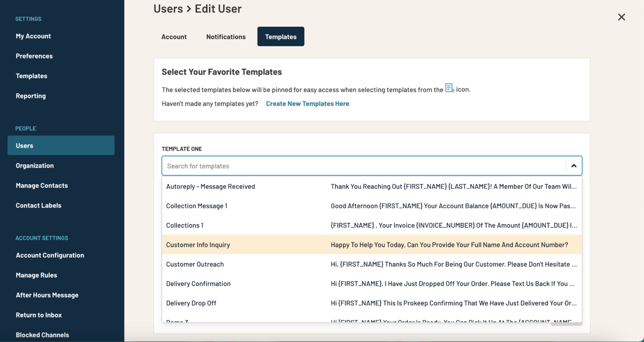The image size is (644, 342).
Task: Switch to the Account tab
Action: [x=174, y=36]
